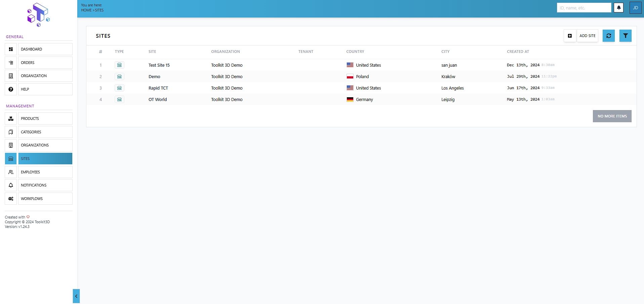Viewport: 644px width, 304px height.
Task: Open the Test Site 15 row
Action: pos(361,65)
